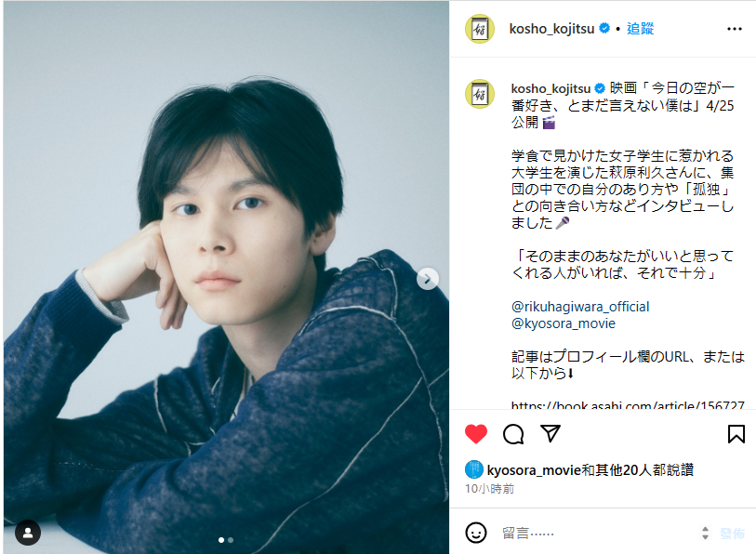Save post with bookmark icon
Screen dimensions: 756x554
tap(736, 433)
